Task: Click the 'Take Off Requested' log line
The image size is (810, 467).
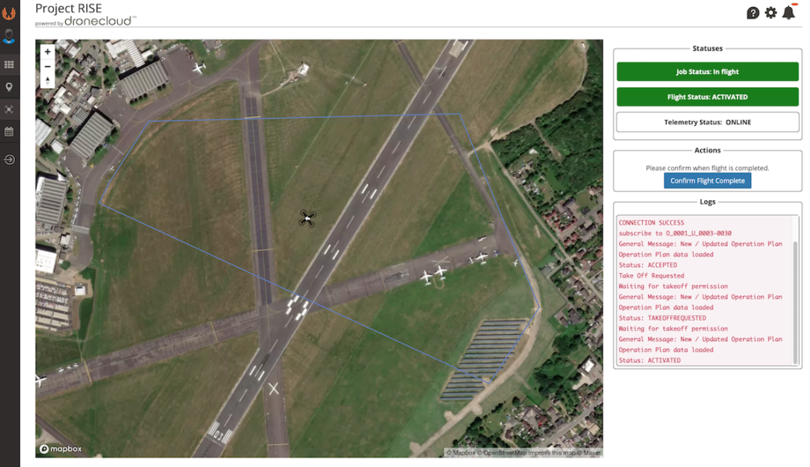Action: tap(651, 276)
